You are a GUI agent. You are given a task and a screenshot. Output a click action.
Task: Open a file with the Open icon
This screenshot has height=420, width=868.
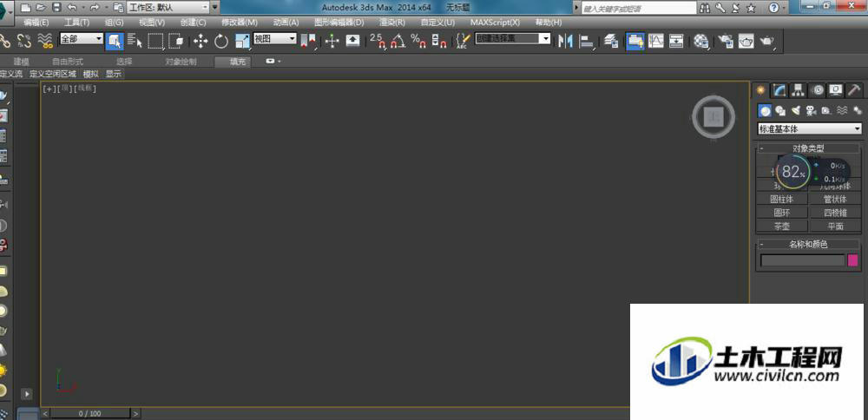(x=41, y=8)
